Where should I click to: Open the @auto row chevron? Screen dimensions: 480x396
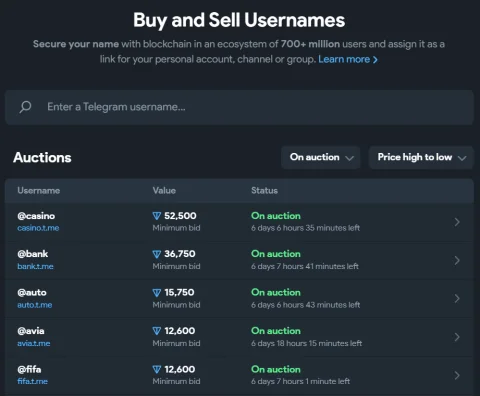click(x=457, y=299)
